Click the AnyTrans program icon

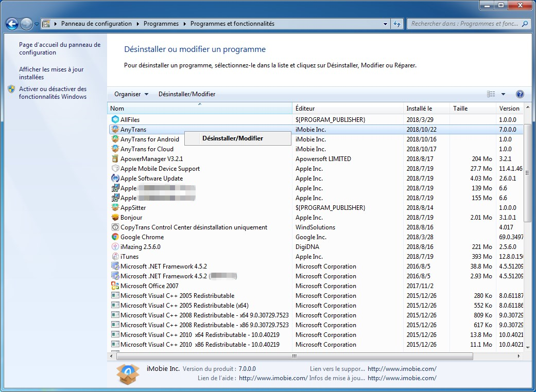point(115,130)
